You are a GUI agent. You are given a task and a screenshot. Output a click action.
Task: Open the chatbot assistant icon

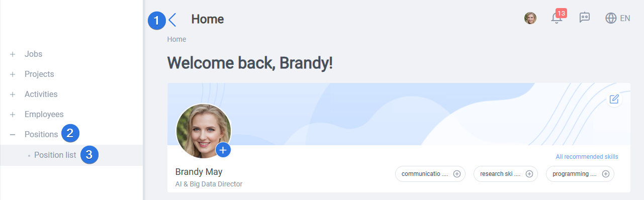[x=584, y=18]
